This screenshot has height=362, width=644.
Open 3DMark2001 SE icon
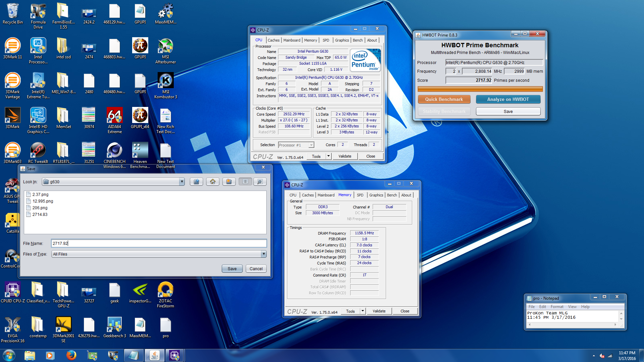pos(64,330)
